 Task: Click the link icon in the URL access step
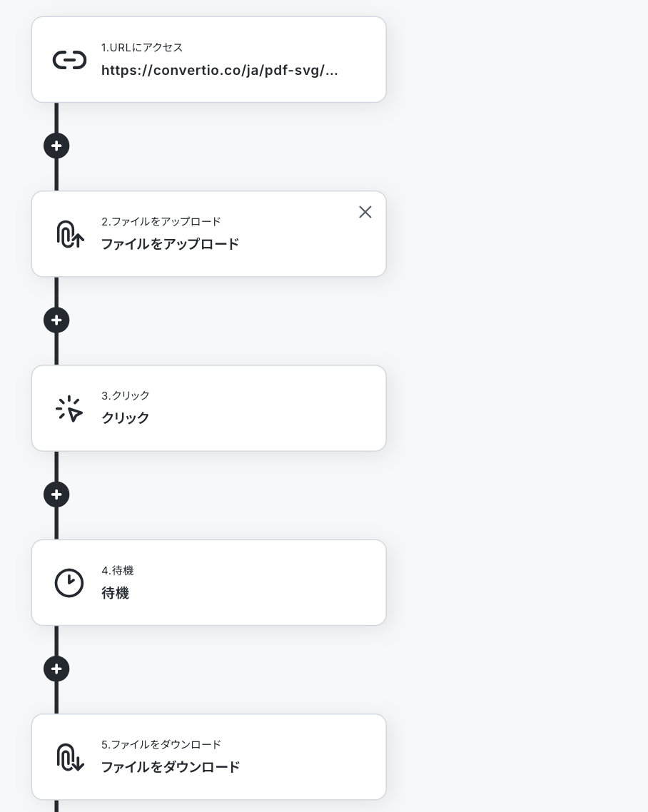tap(69, 60)
